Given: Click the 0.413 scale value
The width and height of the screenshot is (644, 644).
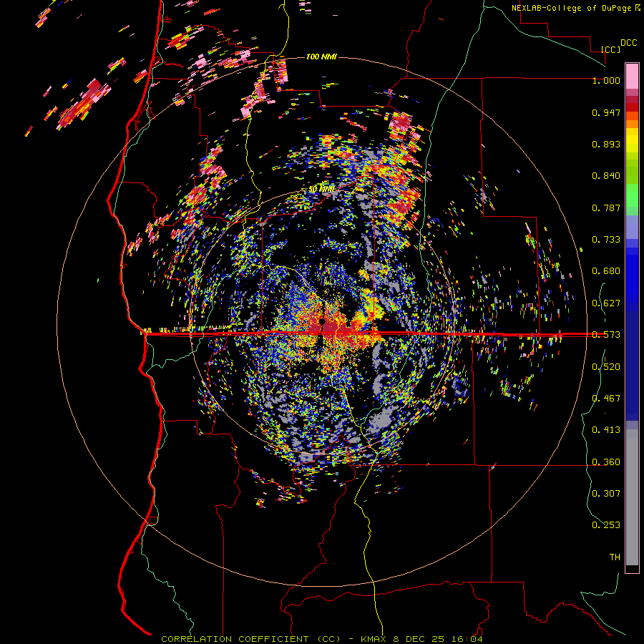Looking at the screenshot, I should tap(606, 430).
